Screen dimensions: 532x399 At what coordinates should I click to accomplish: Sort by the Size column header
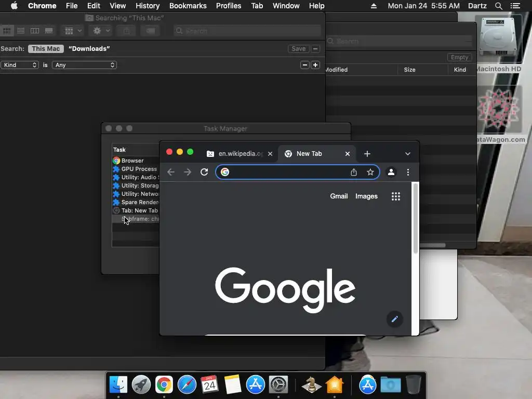pyautogui.click(x=423, y=70)
